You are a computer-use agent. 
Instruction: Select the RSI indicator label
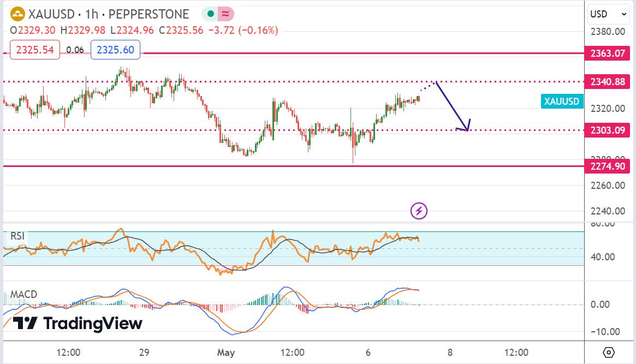coord(17,236)
